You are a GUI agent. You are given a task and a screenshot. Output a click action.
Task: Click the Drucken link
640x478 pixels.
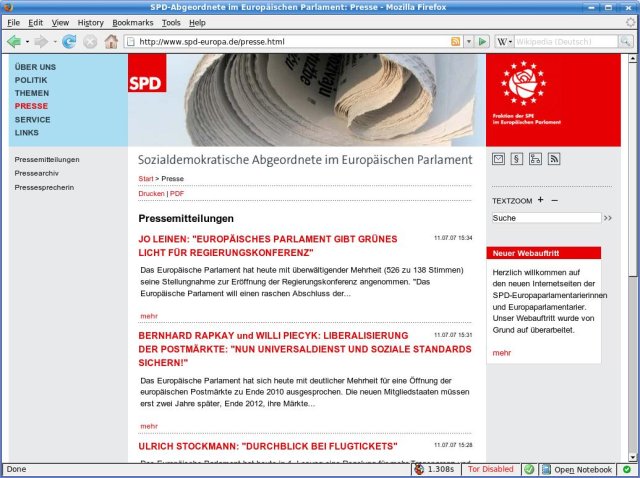[x=151, y=193]
